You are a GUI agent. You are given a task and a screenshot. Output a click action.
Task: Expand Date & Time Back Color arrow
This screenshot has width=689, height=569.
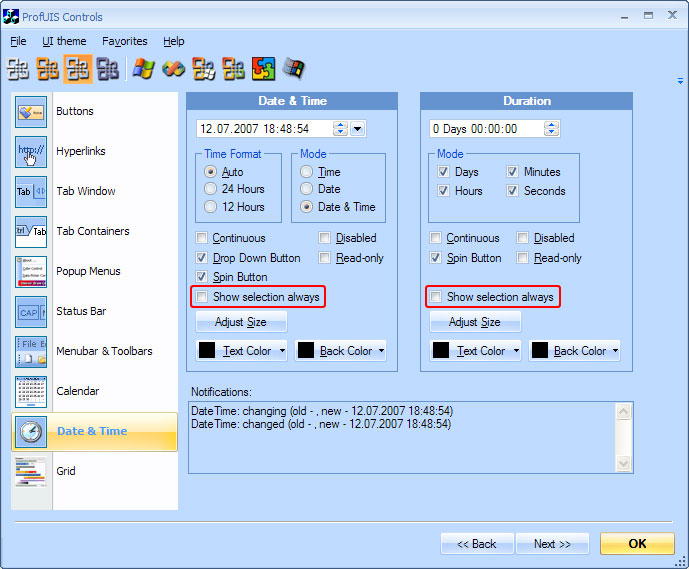click(381, 351)
